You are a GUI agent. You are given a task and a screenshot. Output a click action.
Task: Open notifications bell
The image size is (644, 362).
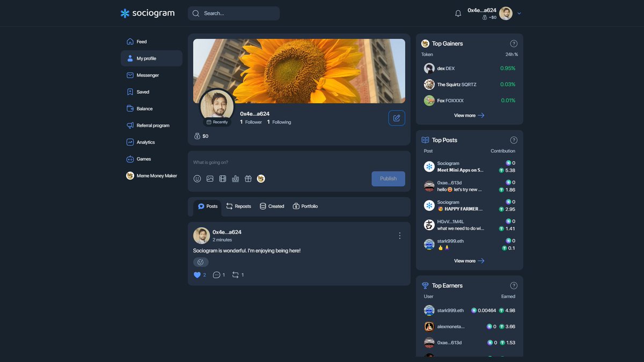[x=458, y=13]
